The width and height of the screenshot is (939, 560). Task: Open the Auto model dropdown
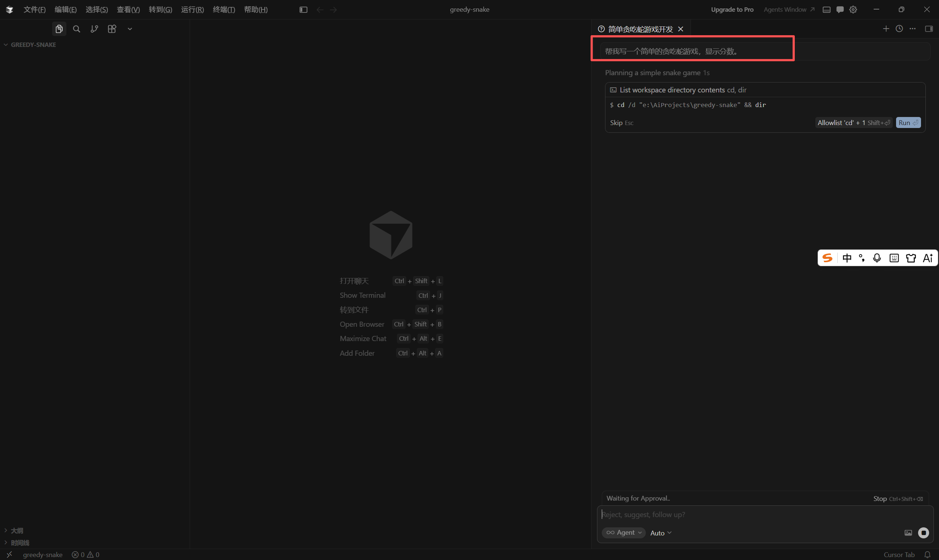click(x=661, y=533)
